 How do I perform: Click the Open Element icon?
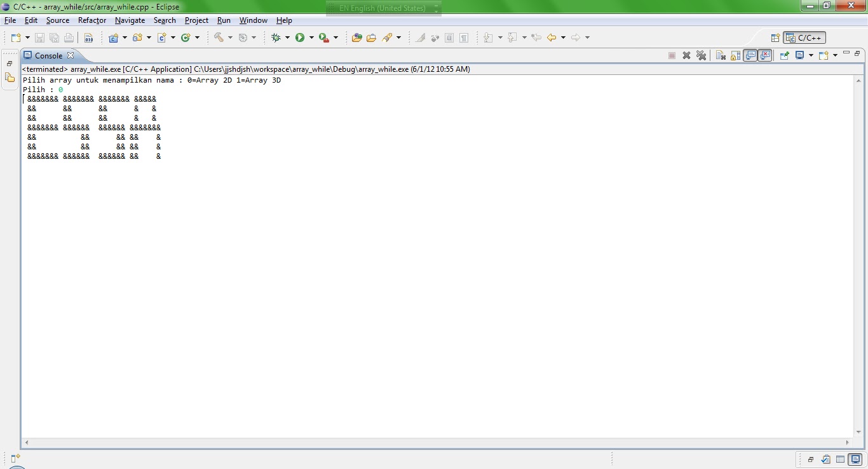click(356, 37)
